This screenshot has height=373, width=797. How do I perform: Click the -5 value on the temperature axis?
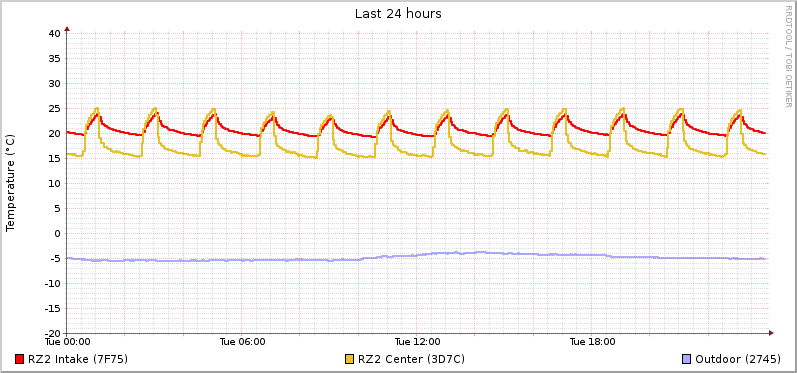(x=55, y=258)
